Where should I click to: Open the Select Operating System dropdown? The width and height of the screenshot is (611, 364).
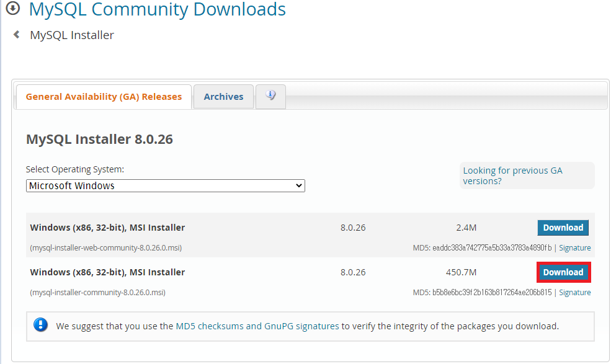tap(165, 185)
